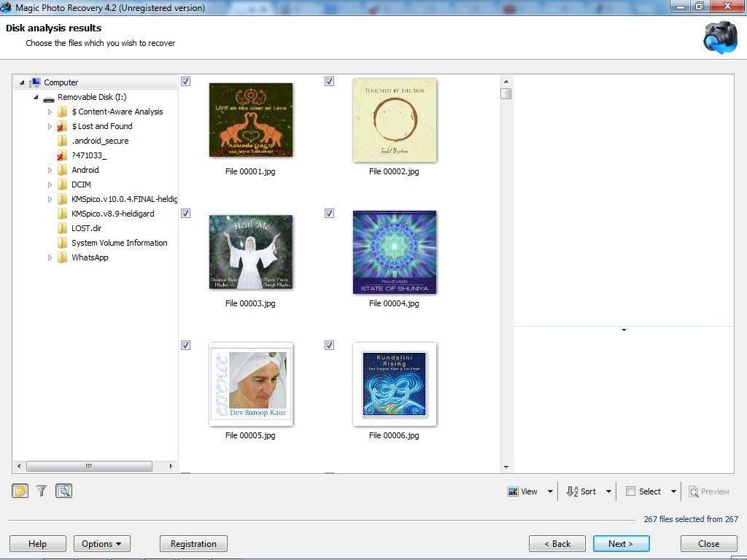Expand the Android folder node
747x560 pixels.
pos(50,170)
